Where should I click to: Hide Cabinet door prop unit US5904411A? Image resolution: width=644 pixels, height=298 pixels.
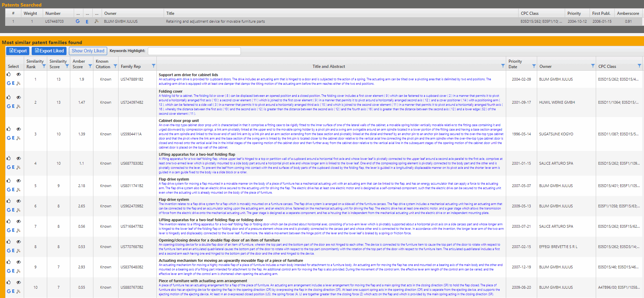pyautogui.click(x=19, y=129)
